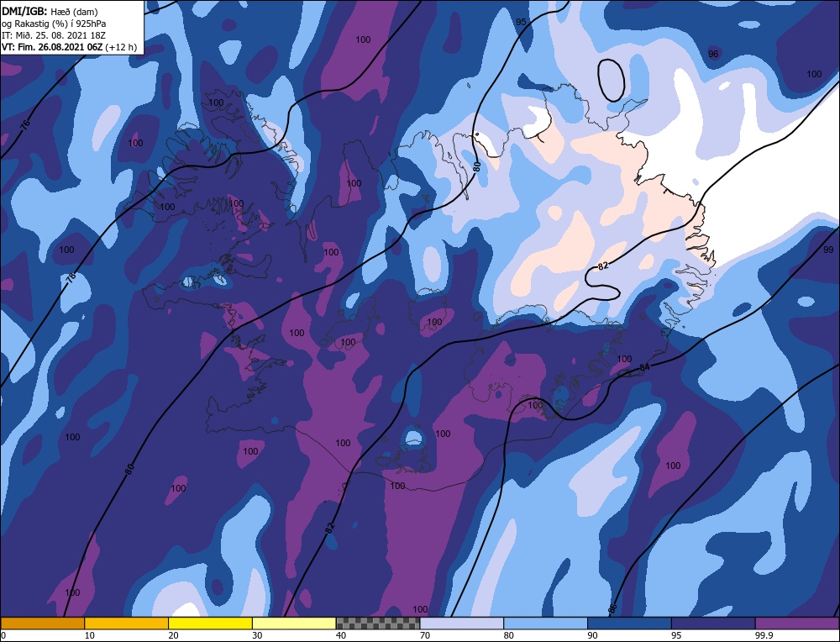840x642 pixels.
Task: Click the dark navy 95–99.9 legend swatch
Action: [713, 624]
